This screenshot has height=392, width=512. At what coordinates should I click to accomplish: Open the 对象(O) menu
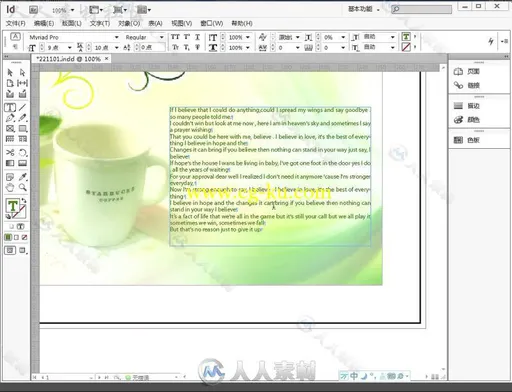click(129, 23)
